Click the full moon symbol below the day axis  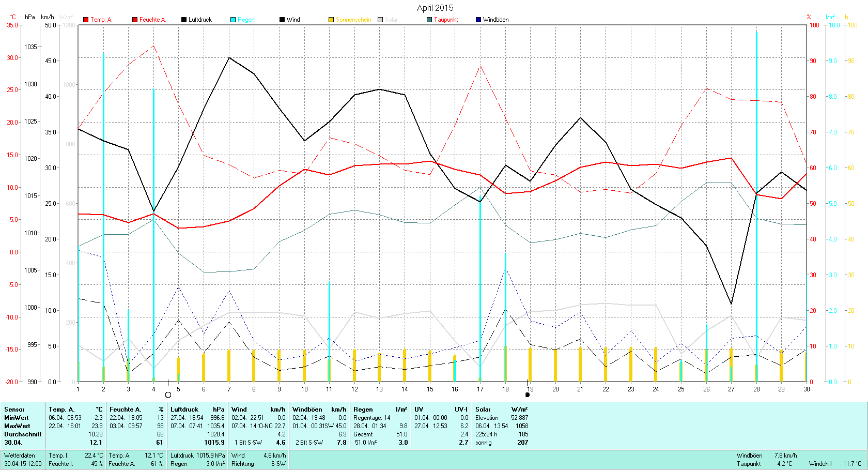[168, 395]
